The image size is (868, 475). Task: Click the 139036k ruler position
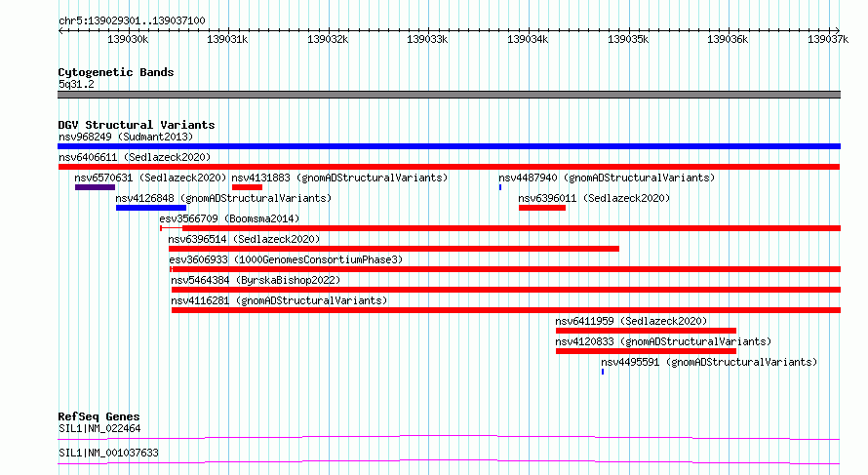tap(728, 39)
